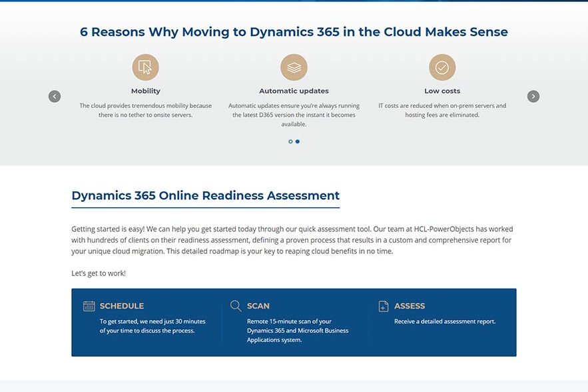The image size is (588, 392).
Task: Go to previous carousel slide
Action: click(55, 96)
